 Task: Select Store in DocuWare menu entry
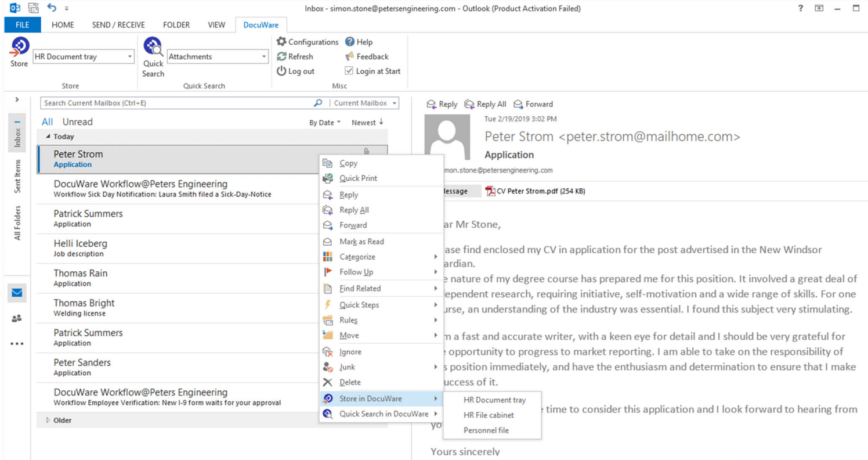click(x=381, y=398)
